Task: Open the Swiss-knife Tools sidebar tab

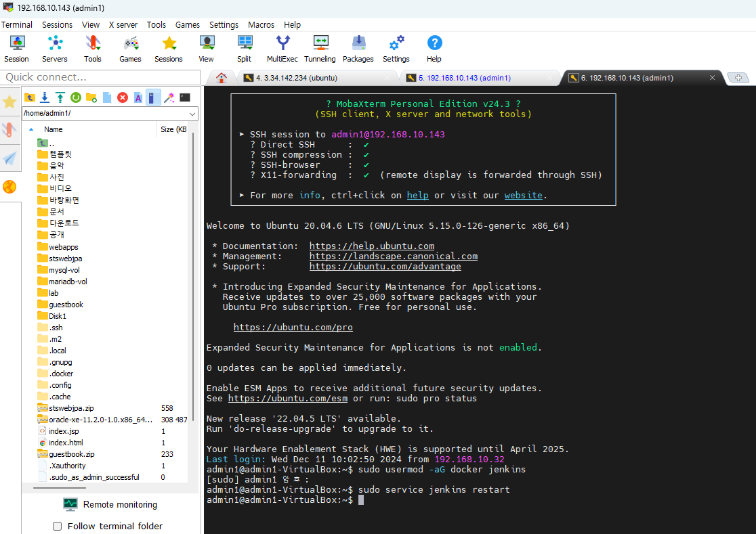Action: pyautogui.click(x=9, y=129)
